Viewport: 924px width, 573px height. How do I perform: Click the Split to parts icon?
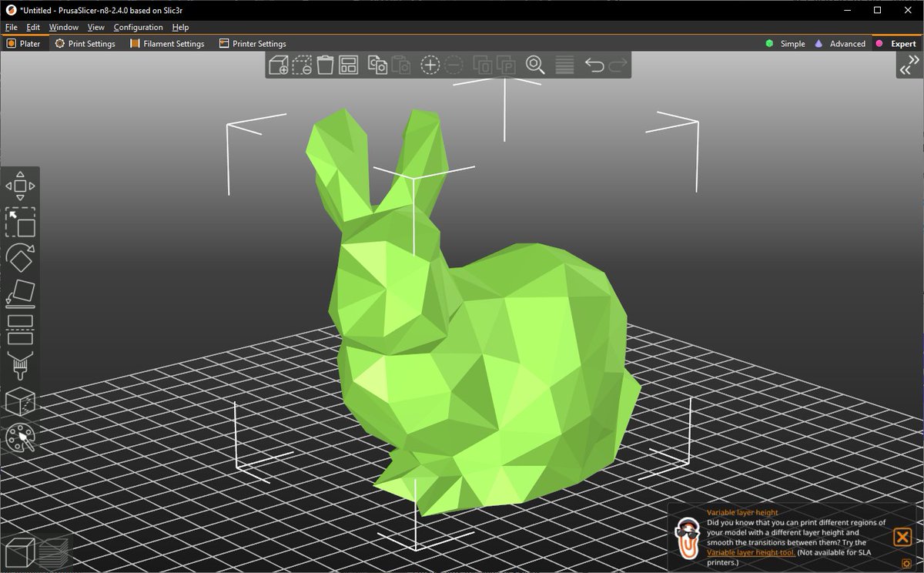tap(506, 65)
